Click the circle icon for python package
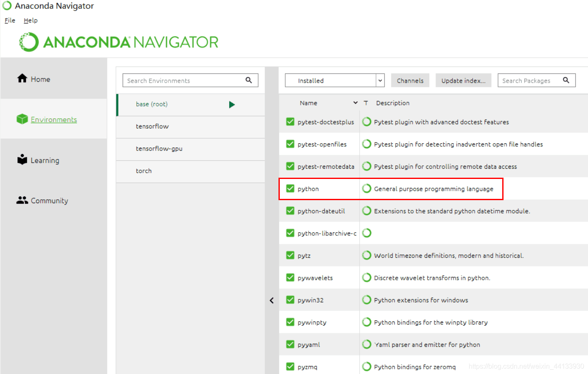The height and width of the screenshot is (374, 588). pyautogui.click(x=367, y=189)
